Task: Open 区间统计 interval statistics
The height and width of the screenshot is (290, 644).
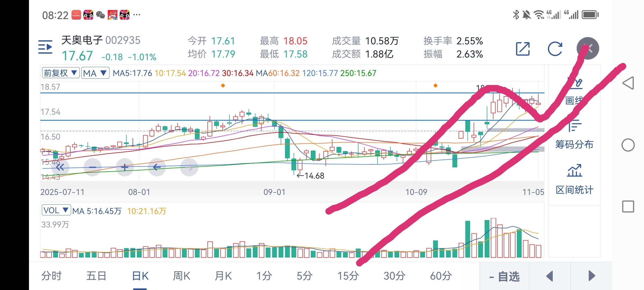Action: click(x=574, y=180)
